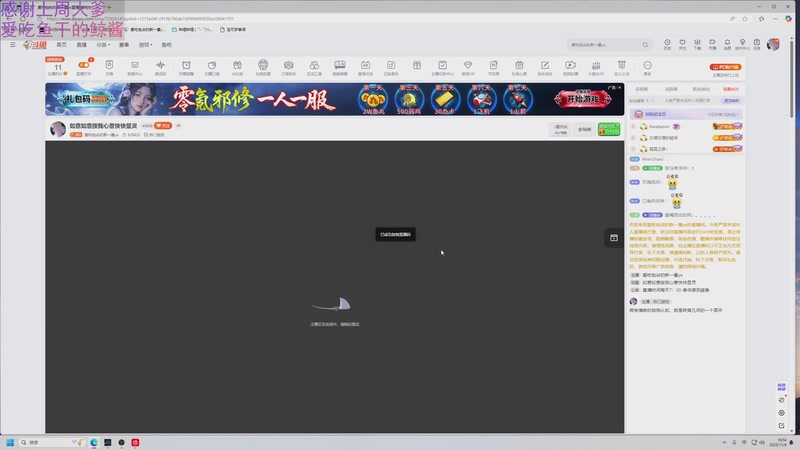
Task: Open the creator center pin icon
Action: tap(742, 42)
